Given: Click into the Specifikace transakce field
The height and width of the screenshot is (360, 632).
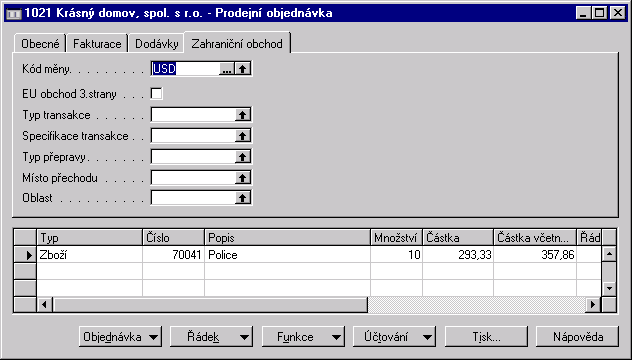Looking at the screenshot, I should click(x=193, y=136).
